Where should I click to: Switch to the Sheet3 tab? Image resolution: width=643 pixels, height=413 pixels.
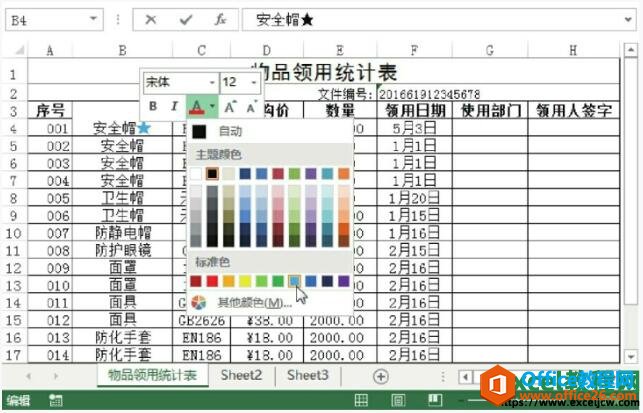pyautogui.click(x=308, y=375)
